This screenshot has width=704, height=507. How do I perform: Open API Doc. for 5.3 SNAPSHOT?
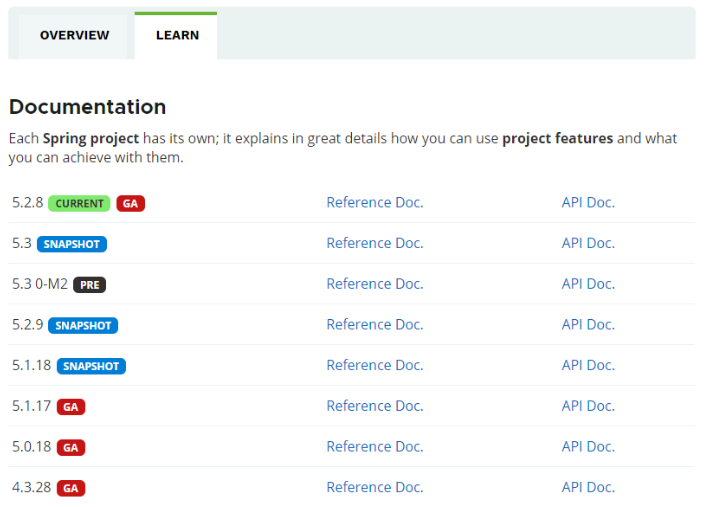pos(588,243)
